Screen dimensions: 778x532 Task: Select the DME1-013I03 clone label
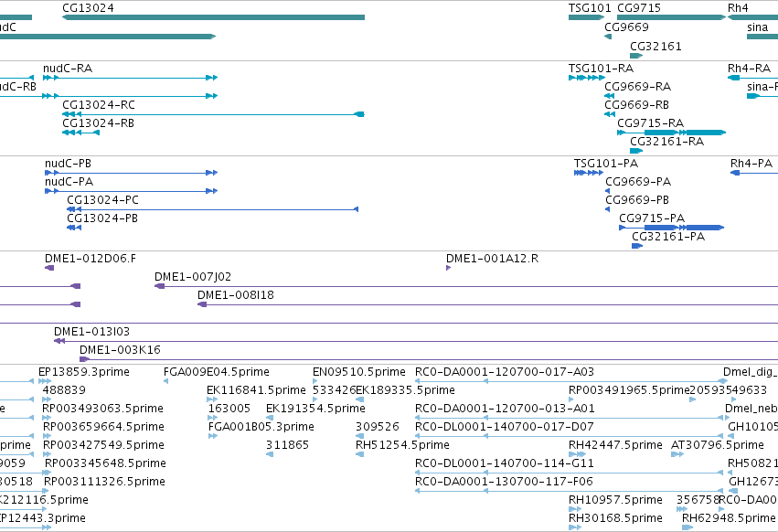click(91, 332)
